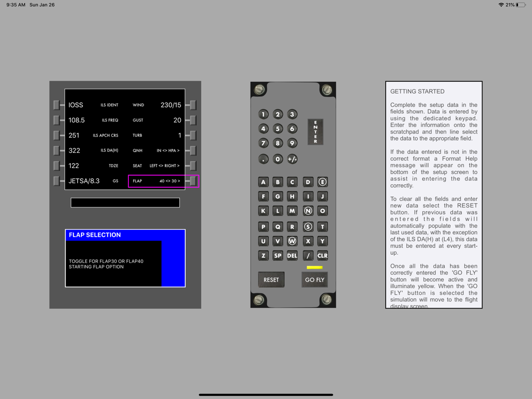
Task: Select the GS JETSA/8.3 left line key
Action: pyautogui.click(x=57, y=181)
